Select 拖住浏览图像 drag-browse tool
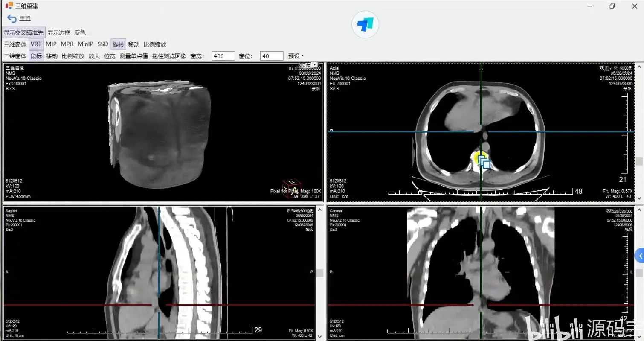 pos(169,56)
